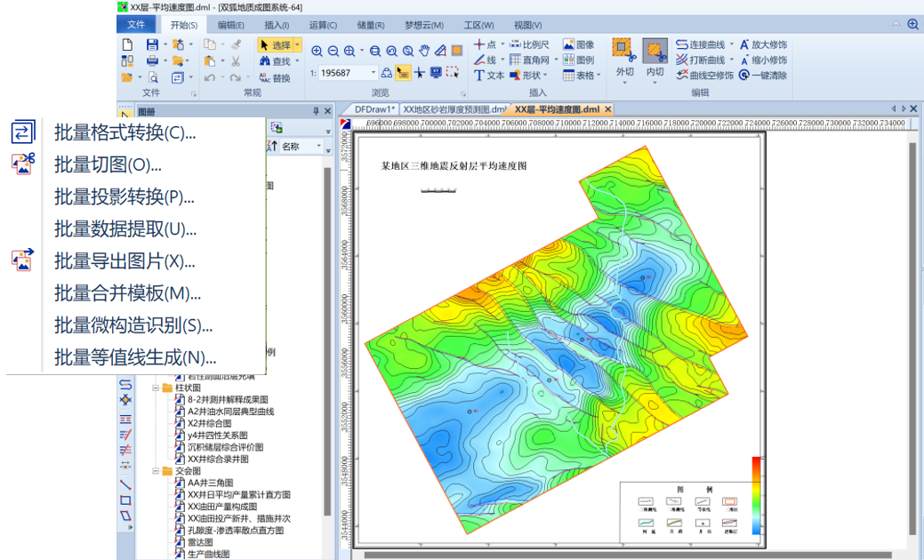Choose 批量导出图片(X)... from the menu
The height and width of the screenshot is (560, 924).
[x=125, y=261]
